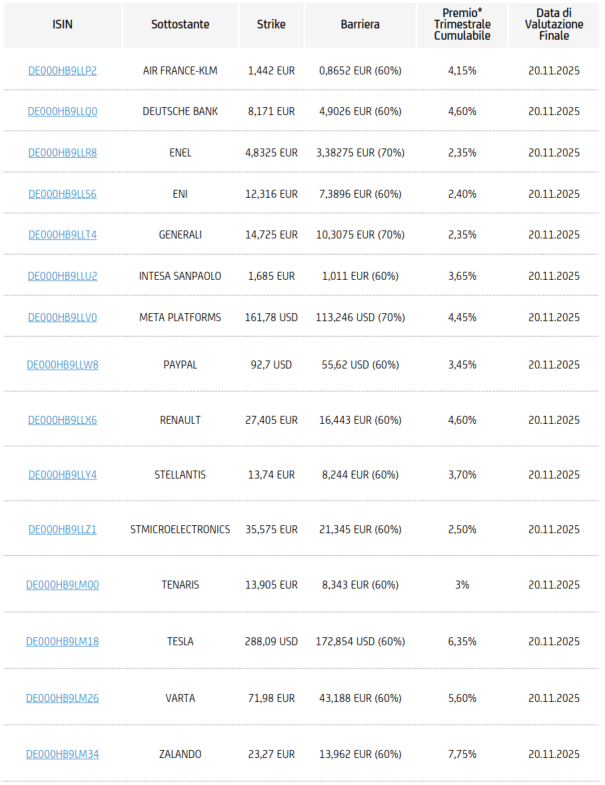The image size is (605, 785).
Task: Click the Strike column header
Action: (x=271, y=25)
